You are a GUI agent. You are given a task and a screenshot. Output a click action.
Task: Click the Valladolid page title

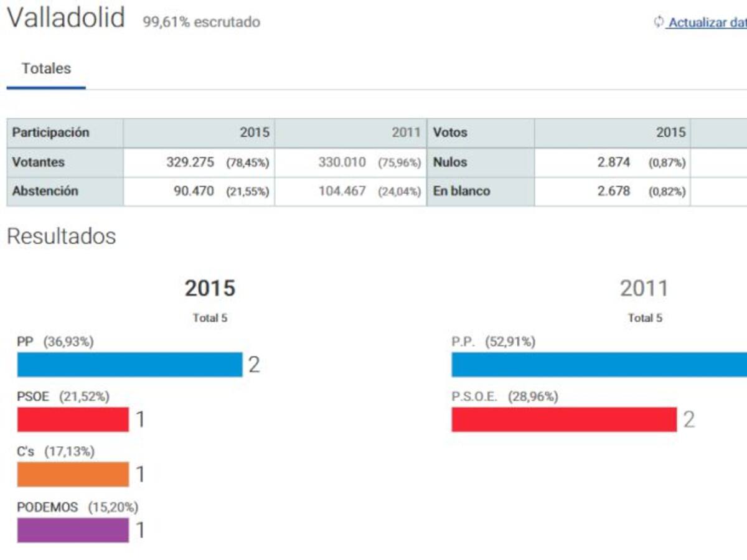[x=66, y=17]
